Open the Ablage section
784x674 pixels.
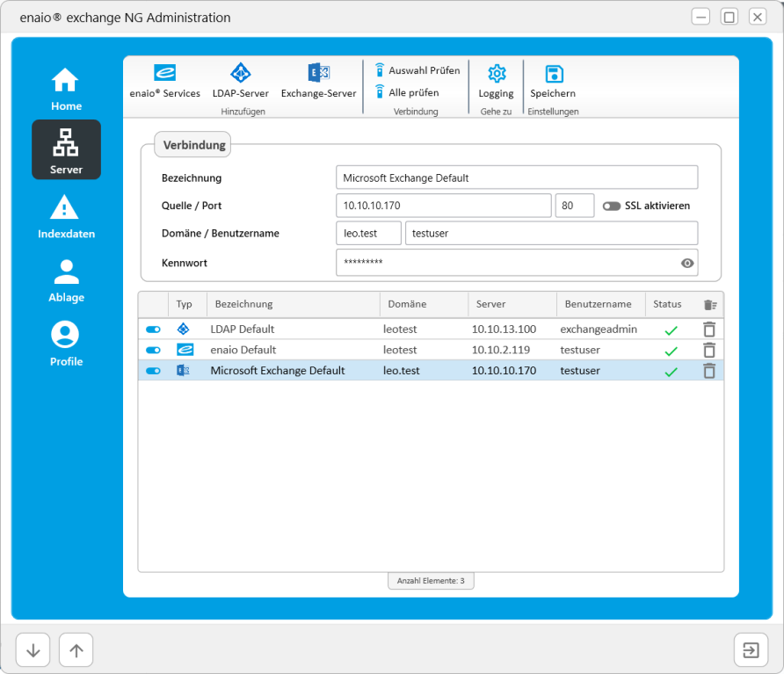coord(66,281)
